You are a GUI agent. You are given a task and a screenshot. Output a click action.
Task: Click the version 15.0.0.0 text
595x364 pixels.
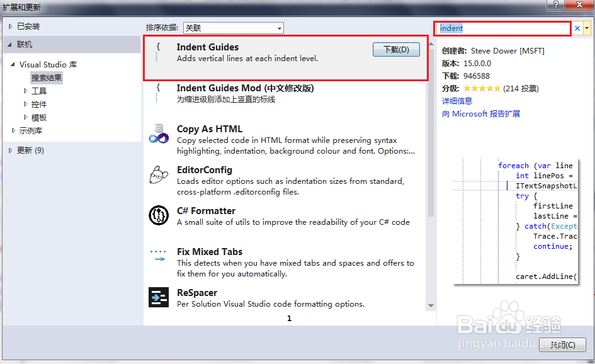pyautogui.click(x=477, y=64)
